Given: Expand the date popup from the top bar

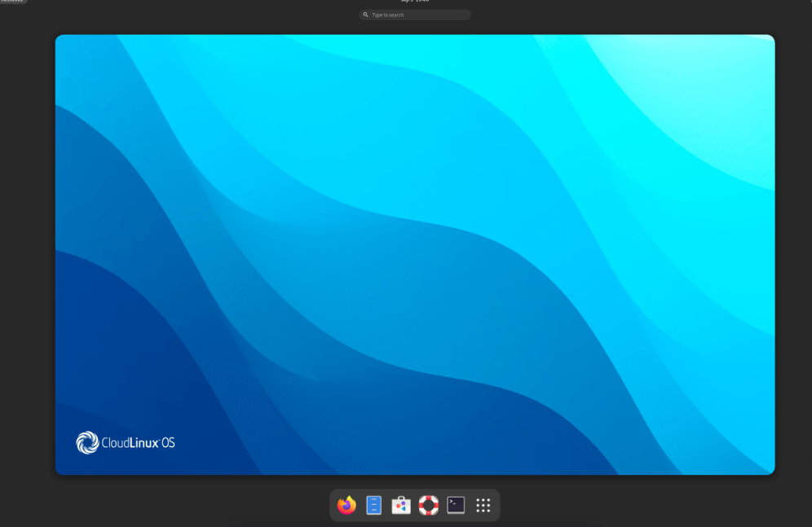Looking at the screenshot, I should (415, 2).
